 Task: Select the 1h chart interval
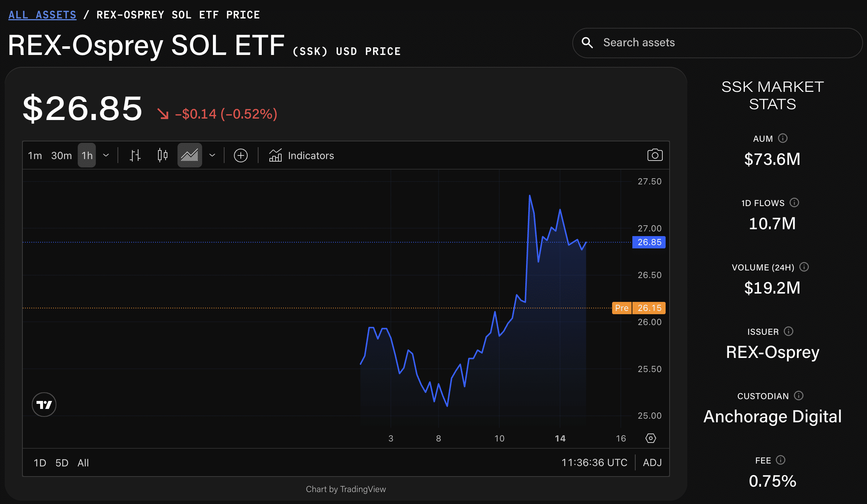[x=87, y=155]
